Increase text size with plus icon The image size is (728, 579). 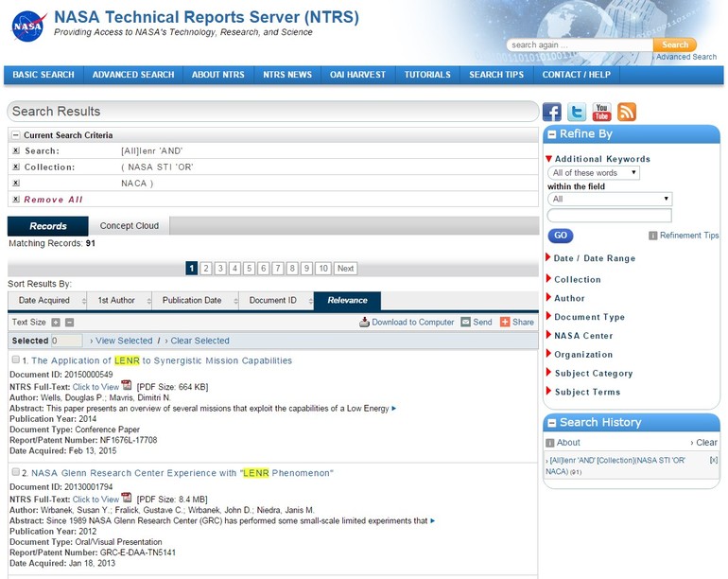(56, 323)
